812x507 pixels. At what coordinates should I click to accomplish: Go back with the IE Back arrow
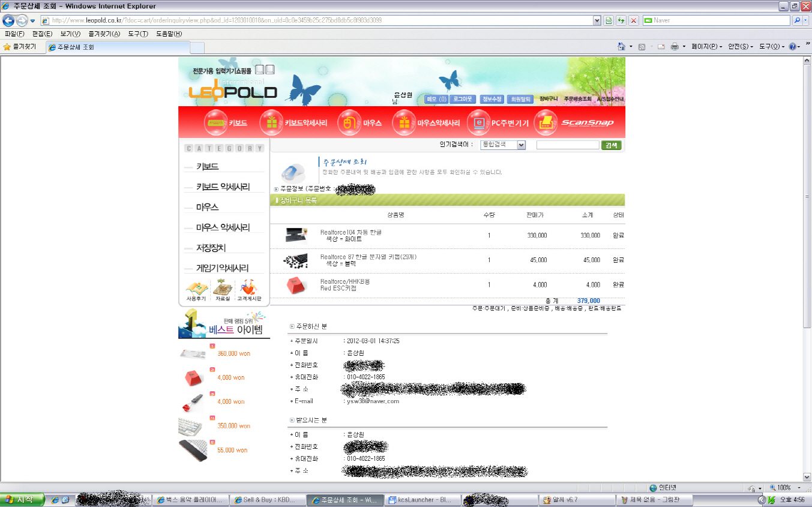tap(8, 20)
